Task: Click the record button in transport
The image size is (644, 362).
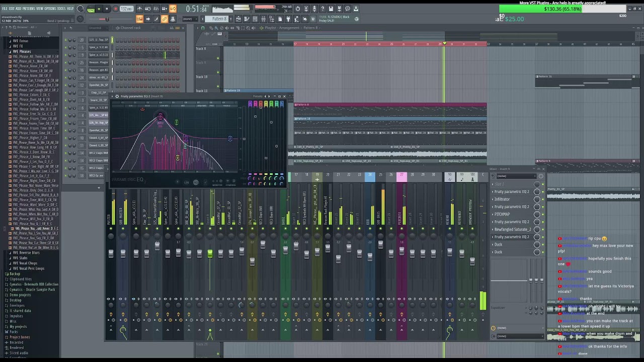Action: point(115,9)
